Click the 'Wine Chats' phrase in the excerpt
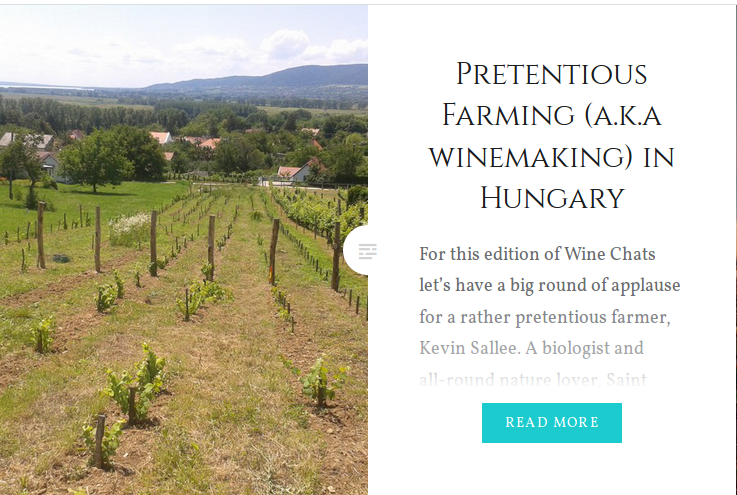Screen dimensions: 737x495 click(610, 254)
